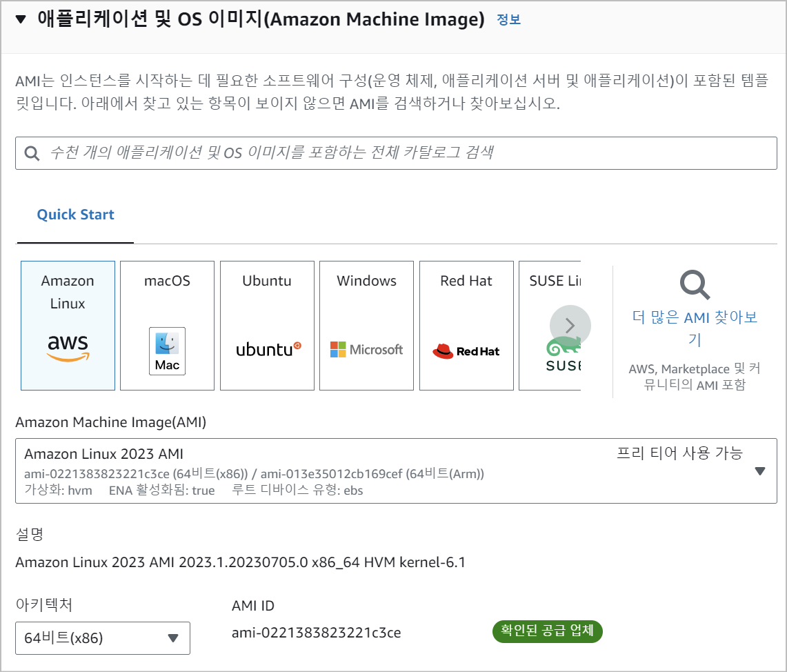Select the SUSE Linux AMI card
The image size is (787, 672).
click(550, 325)
